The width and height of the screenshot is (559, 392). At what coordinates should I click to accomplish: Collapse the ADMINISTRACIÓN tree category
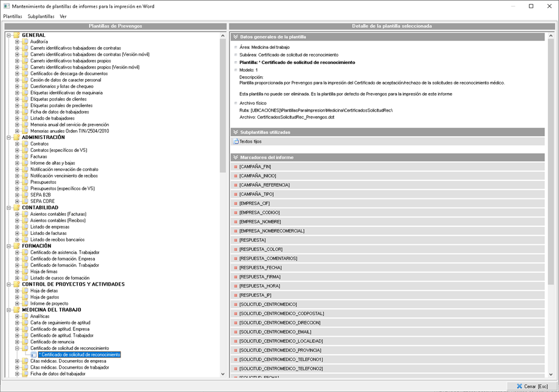coord(9,138)
